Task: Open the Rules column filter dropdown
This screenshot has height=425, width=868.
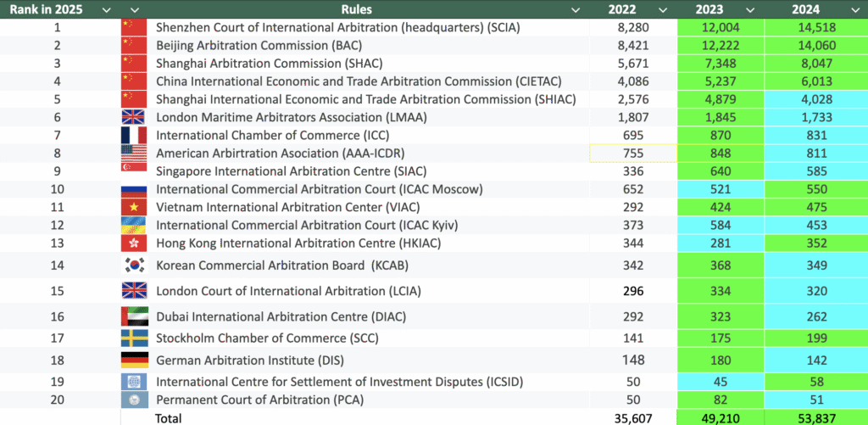Action: [x=576, y=9]
